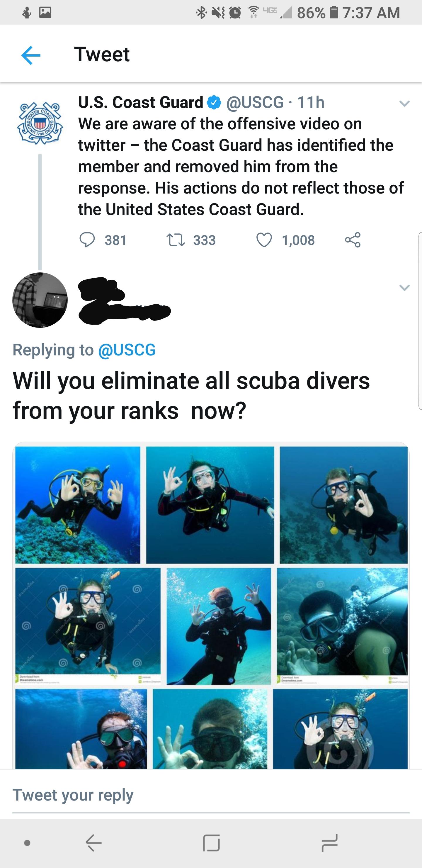The height and width of the screenshot is (868, 422).
Task: Tap the Android home square button
Action: click(212, 843)
